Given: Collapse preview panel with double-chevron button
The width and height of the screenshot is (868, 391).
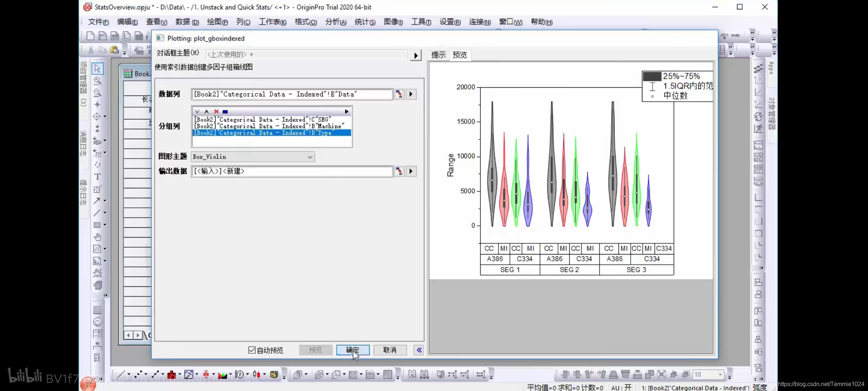Looking at the screenshot, I should click(419, 350).
